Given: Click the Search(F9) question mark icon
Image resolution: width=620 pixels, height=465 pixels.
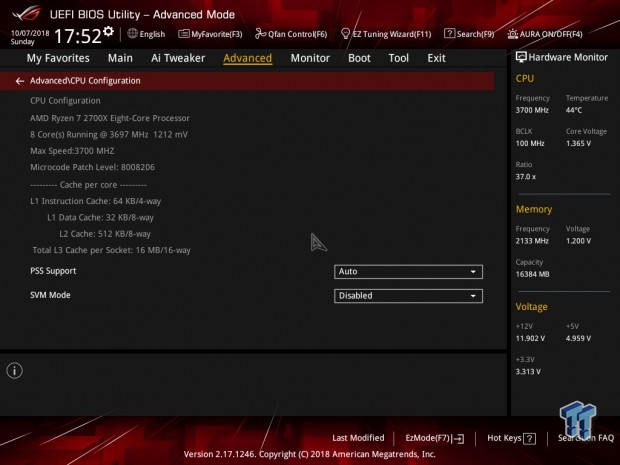Looking at the screenshot, I should click(449, 33).
